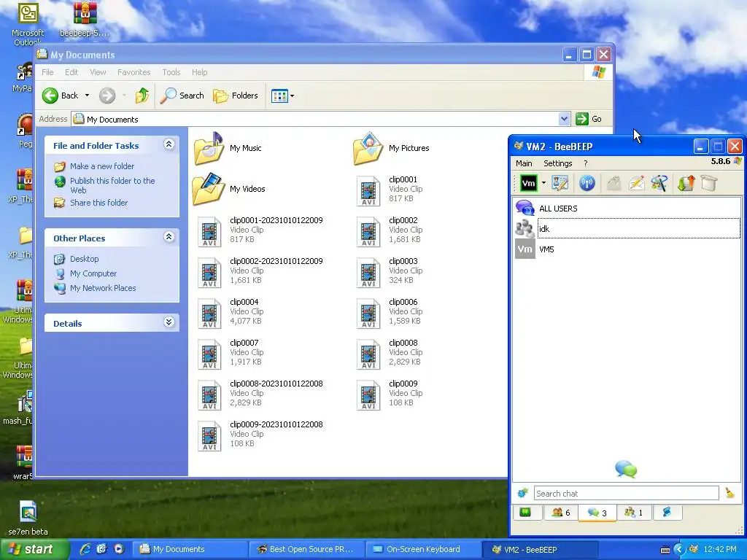Screen dimensions: 747x560
Task: Open the Main menu in BeeBEEP
Action: (524, 163)
